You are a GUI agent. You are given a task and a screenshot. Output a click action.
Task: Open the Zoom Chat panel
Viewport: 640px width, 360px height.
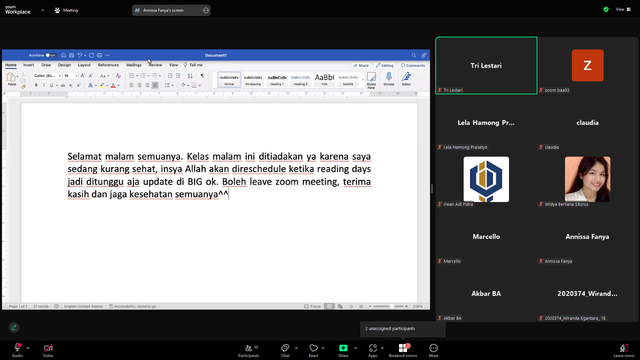tap(285, 350)
